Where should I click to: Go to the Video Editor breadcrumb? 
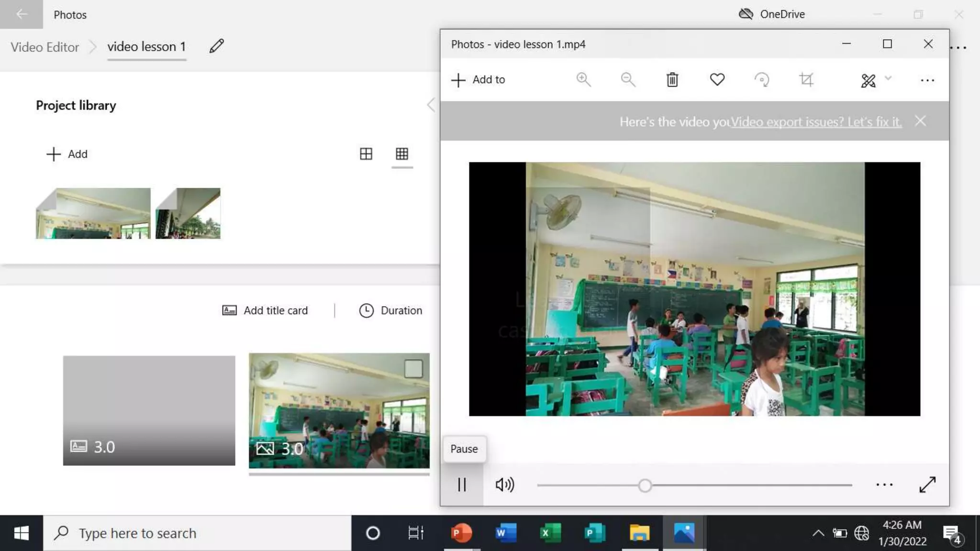click(45, 47)
